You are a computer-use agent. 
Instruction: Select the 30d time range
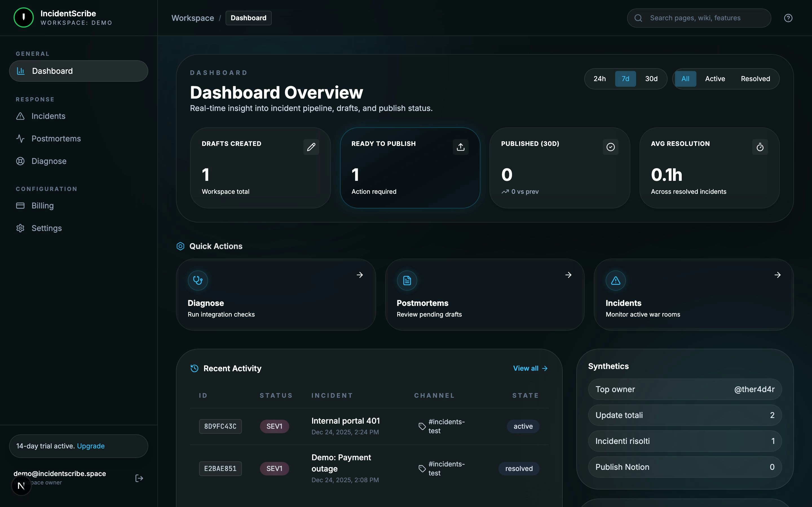(x=651, y=79)
